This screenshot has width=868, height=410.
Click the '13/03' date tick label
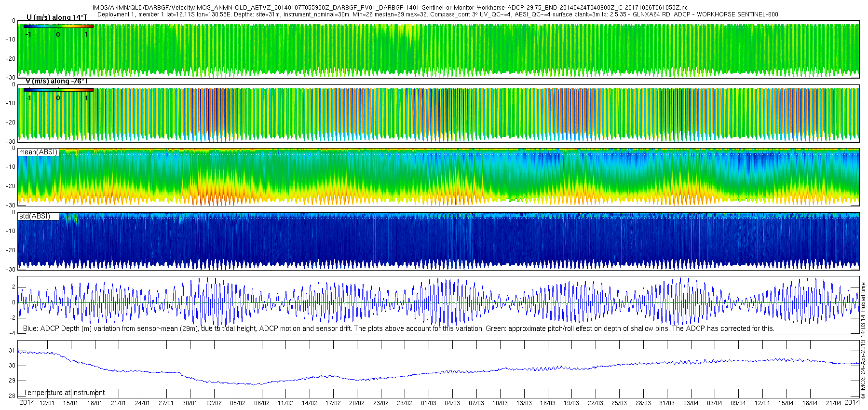524,403
